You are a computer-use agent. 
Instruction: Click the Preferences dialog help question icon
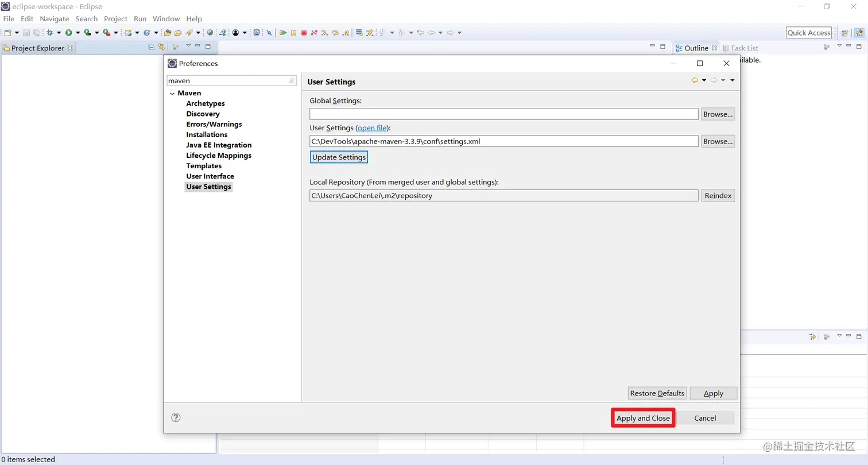pos(176,417)
